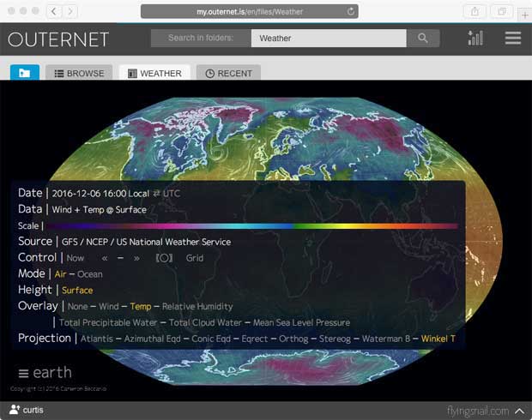The height and width of the screenshot is (420, 532).
Task: Reload page using address bar refresh icon
Action: (350, 11)
